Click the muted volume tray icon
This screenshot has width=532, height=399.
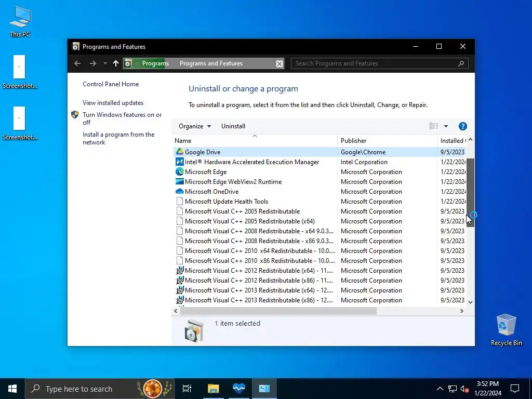[464, 389]
